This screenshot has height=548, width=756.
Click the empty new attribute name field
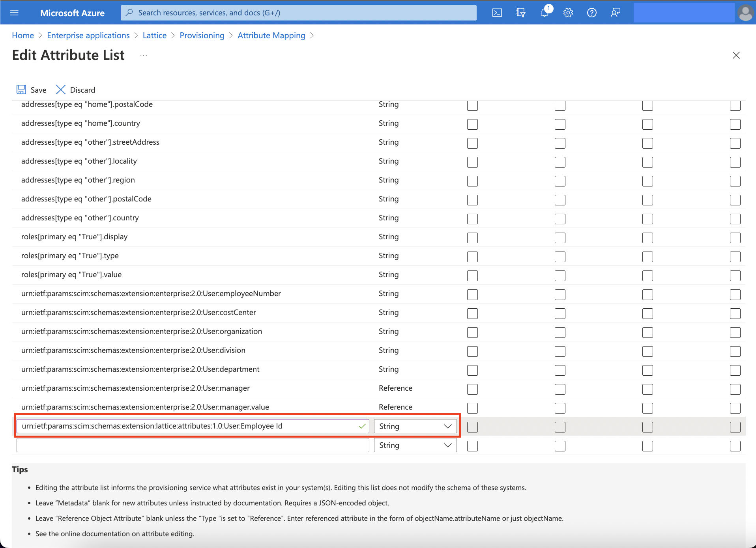pos(193,445)
